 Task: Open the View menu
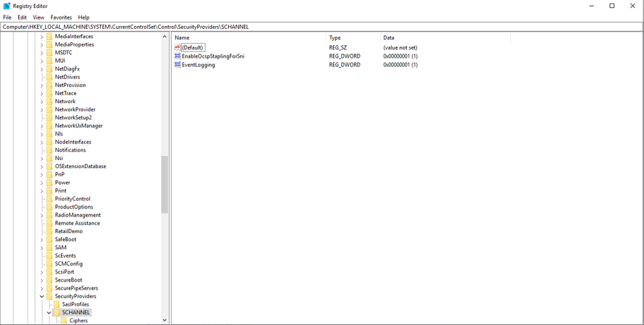tap(39, 17)
